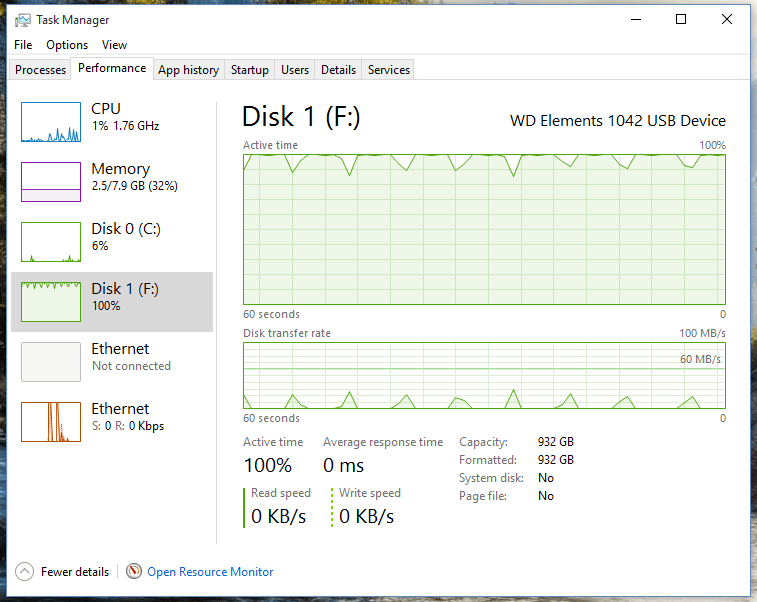Viewport: 757px width, 602px height.
Task: Click the Fewer details chevron icon
Action: point(24,572)
